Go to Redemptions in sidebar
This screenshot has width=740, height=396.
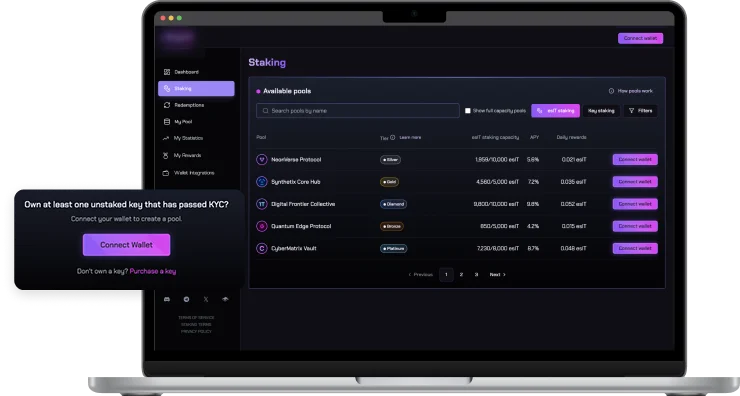(x=184, y=105)
